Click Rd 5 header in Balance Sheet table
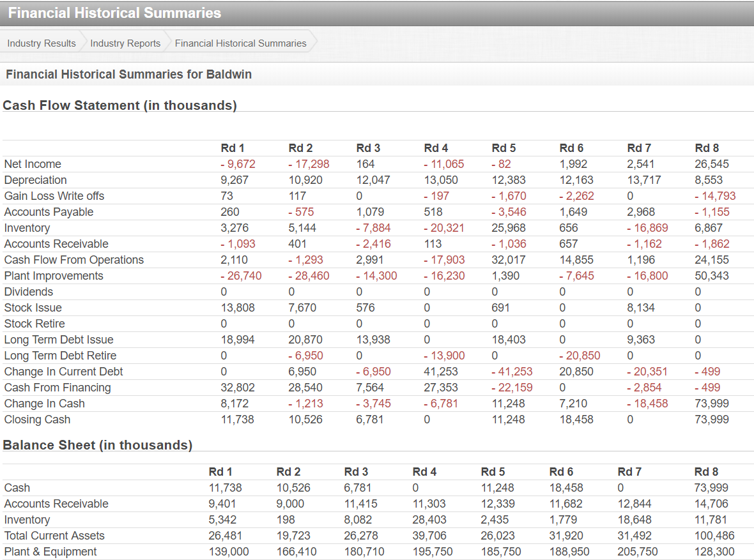The height and width of the screenshot is (560, 754). tap(493, 472)
